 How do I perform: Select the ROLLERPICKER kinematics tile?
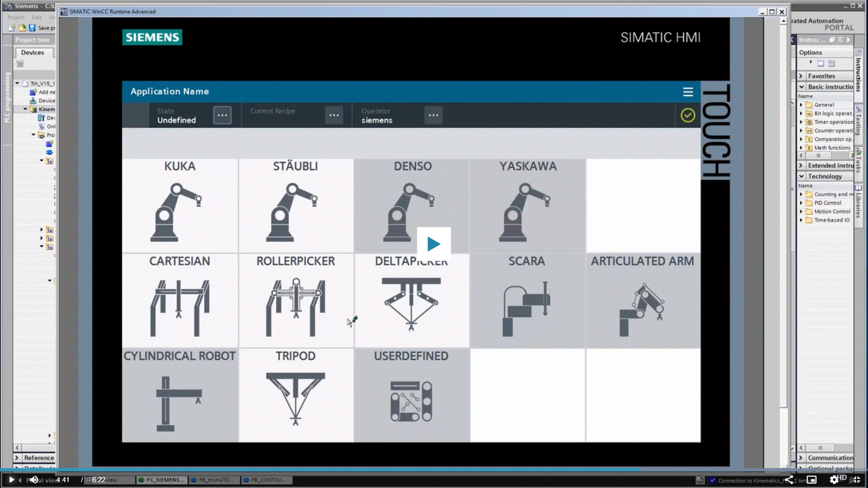tap(296, 300)
